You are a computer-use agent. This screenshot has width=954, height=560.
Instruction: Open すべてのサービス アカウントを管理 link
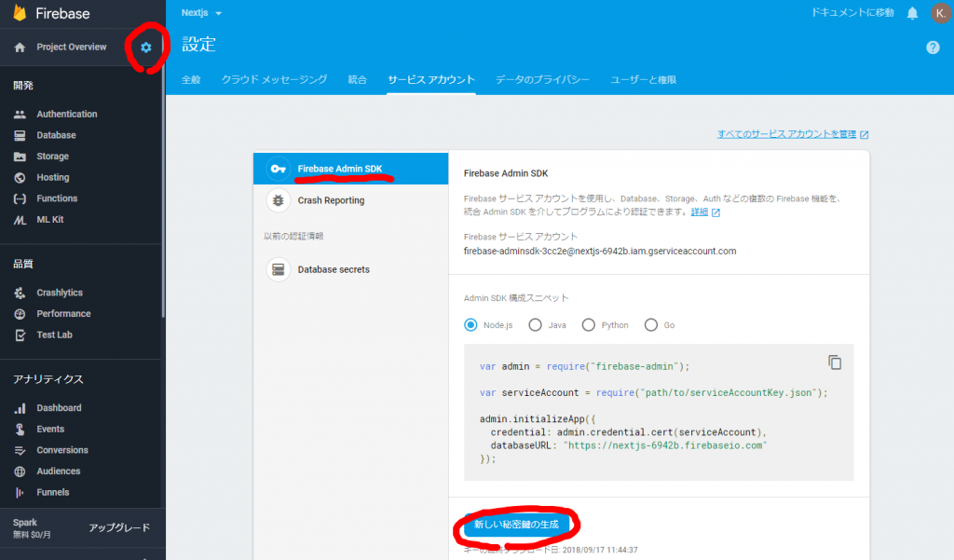tap(787, 133)
